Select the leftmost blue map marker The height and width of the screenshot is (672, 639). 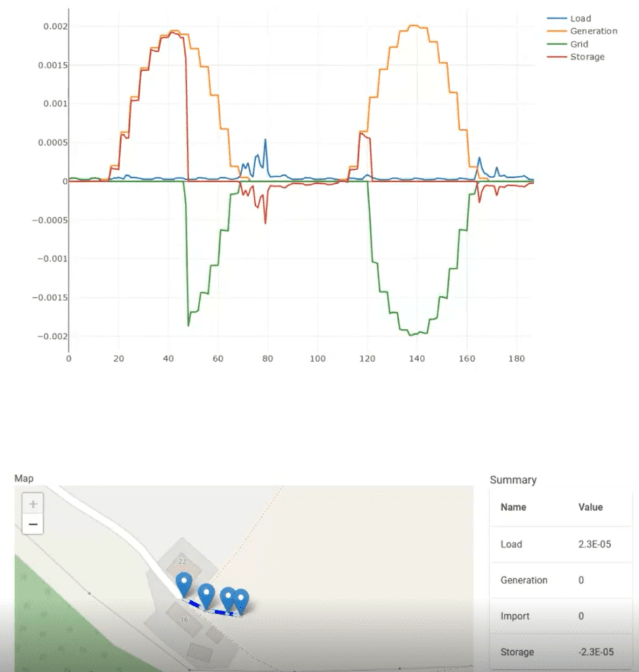click(x=184, y=582)
